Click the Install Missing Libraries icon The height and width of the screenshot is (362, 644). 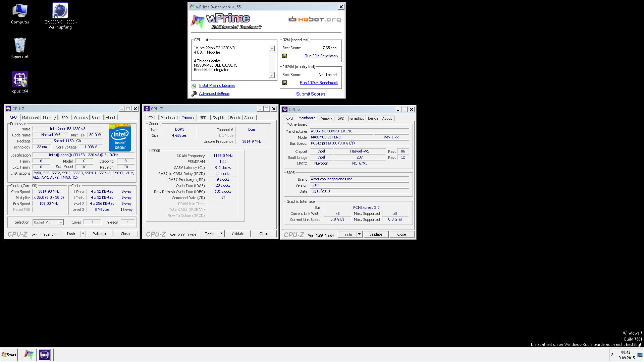[x=194, y=86]
